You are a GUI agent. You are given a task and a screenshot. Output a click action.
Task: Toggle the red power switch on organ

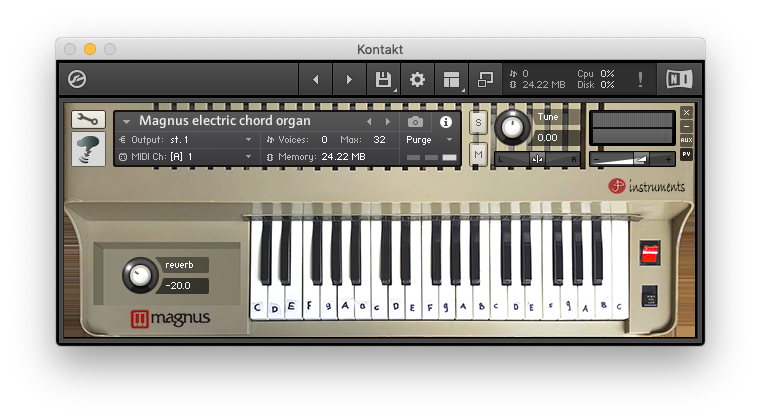pyautogui.click(x=649, y=252)
